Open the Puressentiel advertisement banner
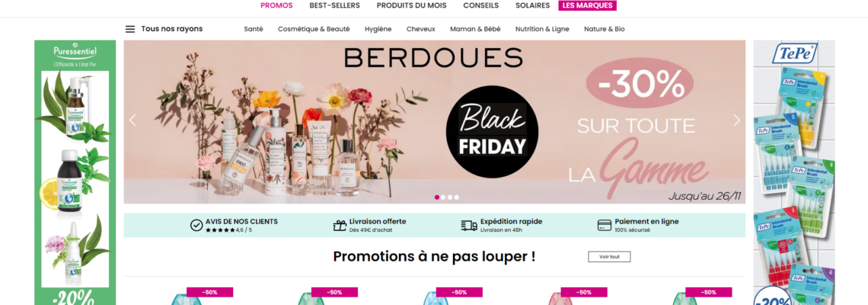Screen dimensions: 868x305 click(x=75, y=172)
